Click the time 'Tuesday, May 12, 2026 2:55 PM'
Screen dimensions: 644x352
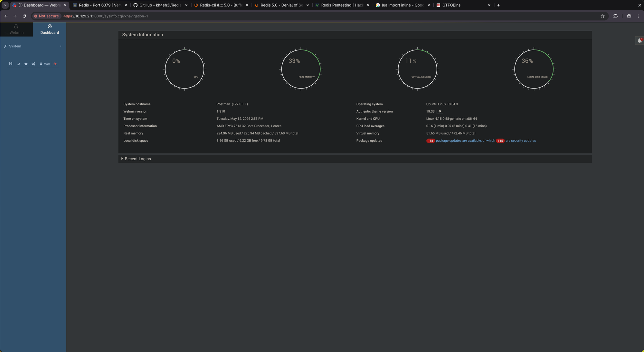click(240, 119)
